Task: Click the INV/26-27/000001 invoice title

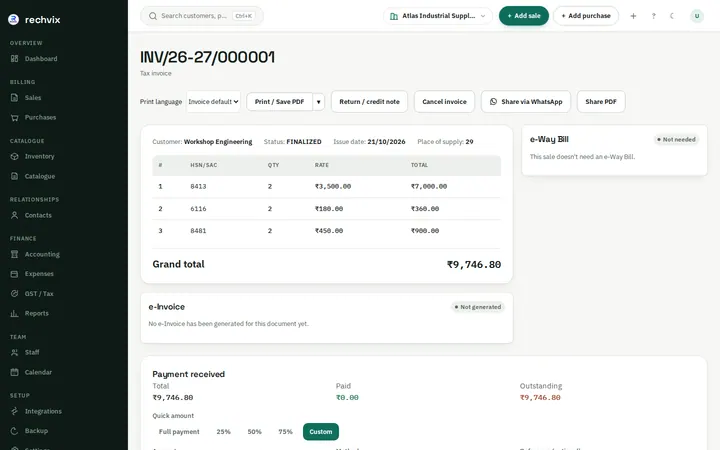Action: coord(208,57)
